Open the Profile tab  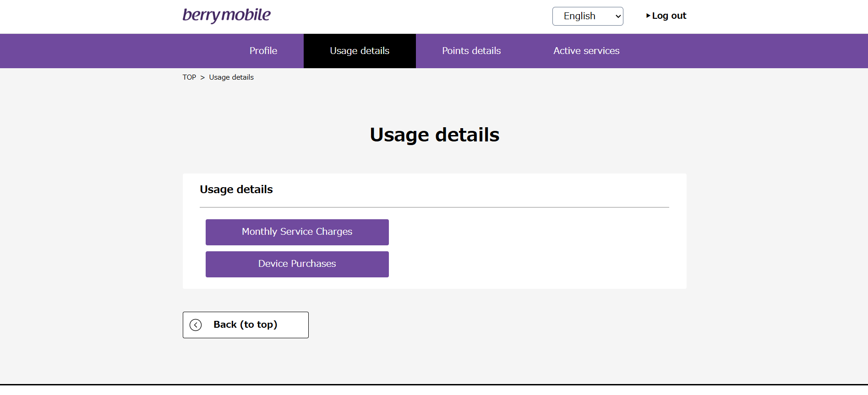click(263, 51)
